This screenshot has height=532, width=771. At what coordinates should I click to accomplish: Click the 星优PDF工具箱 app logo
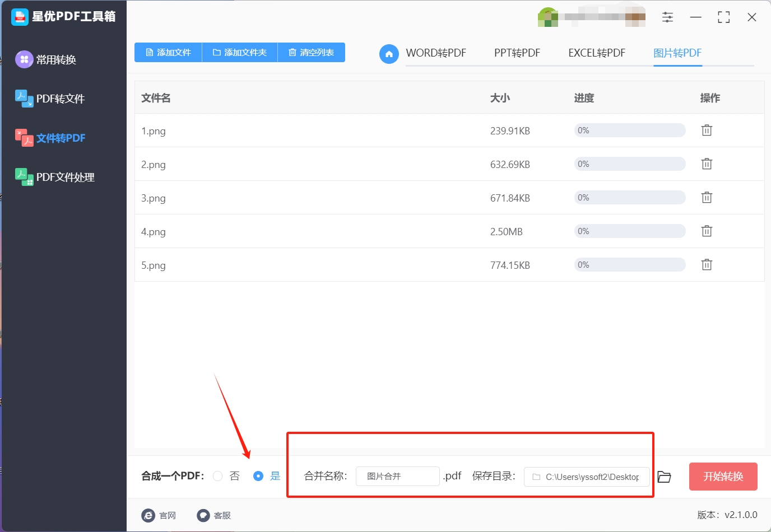pyautogui.click(x=20, y=17)
